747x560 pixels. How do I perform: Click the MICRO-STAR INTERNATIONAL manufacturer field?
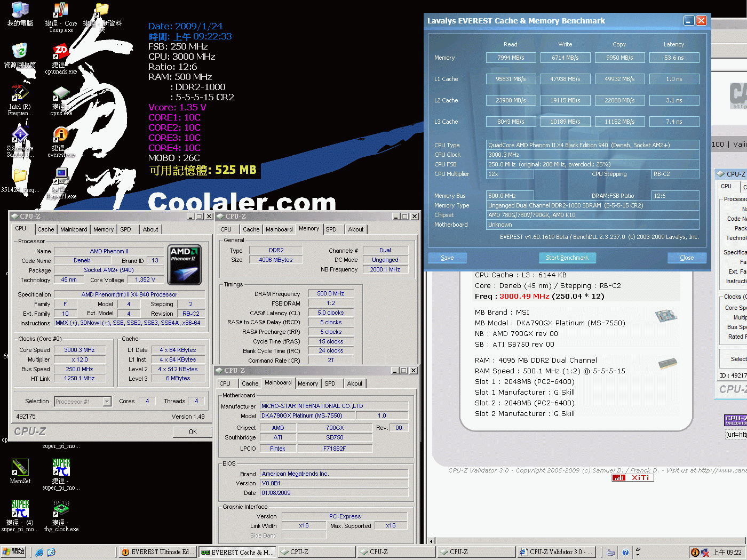334,406
